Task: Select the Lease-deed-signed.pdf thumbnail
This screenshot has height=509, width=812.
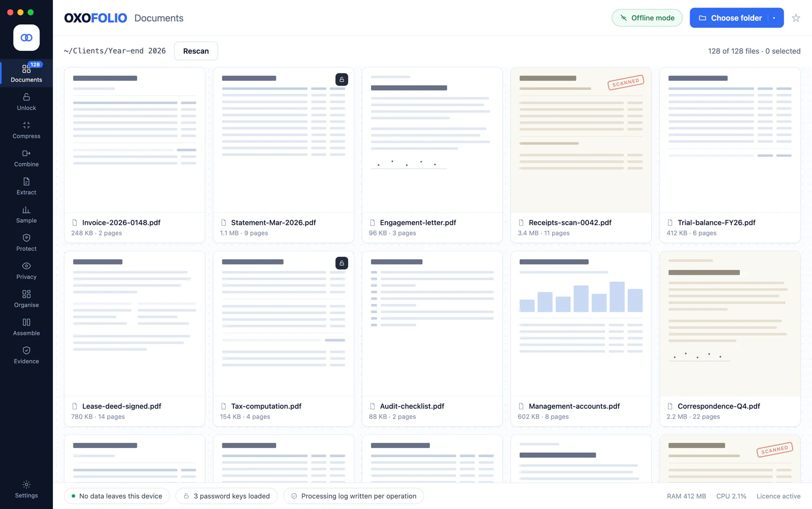Action: 134,323
